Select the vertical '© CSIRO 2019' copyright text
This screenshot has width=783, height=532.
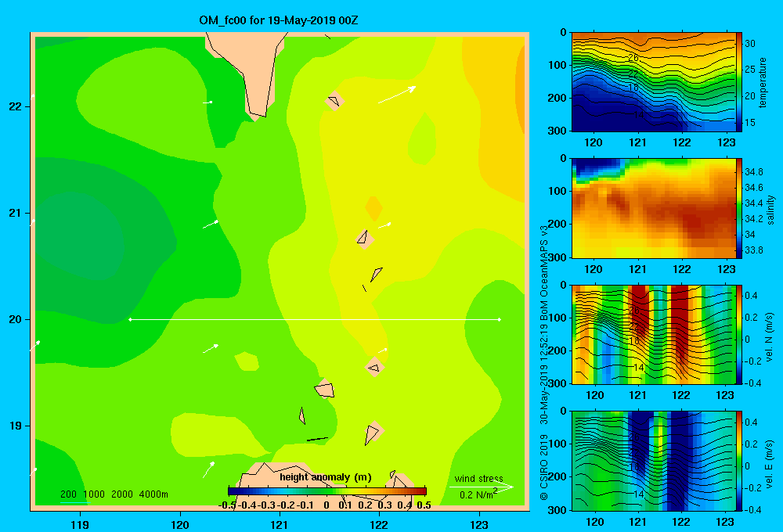point(544,468)
